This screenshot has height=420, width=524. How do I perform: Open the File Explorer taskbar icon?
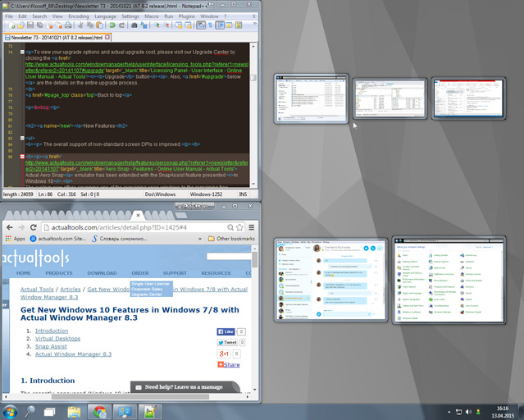(x=74, y=412)
